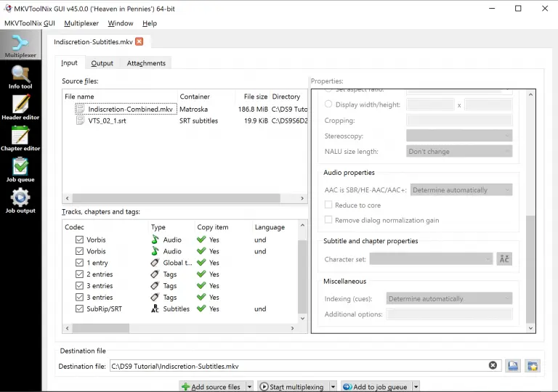
Task: Expand Start multiplexing dropdown arrow
Action: 333,386
